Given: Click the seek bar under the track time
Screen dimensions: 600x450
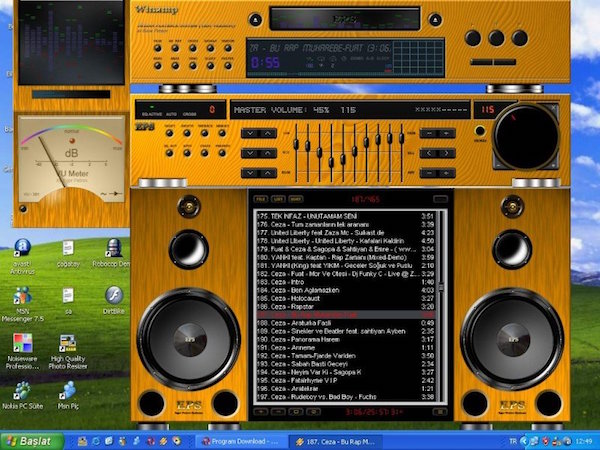Looking at the screenshot, I should click(321, 74).
